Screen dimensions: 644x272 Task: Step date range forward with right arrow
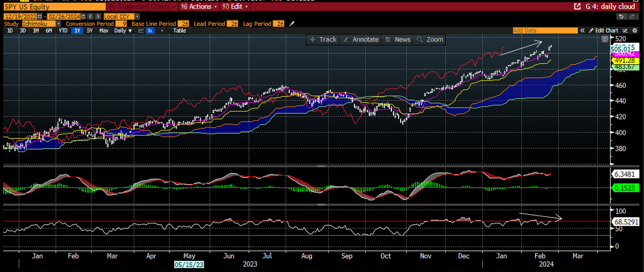[x=98, y=16]
